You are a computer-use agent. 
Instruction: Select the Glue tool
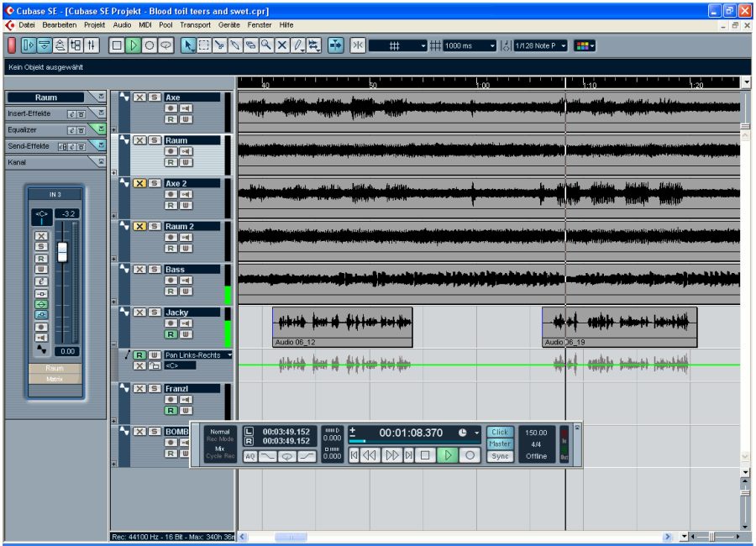click(235, 45)
